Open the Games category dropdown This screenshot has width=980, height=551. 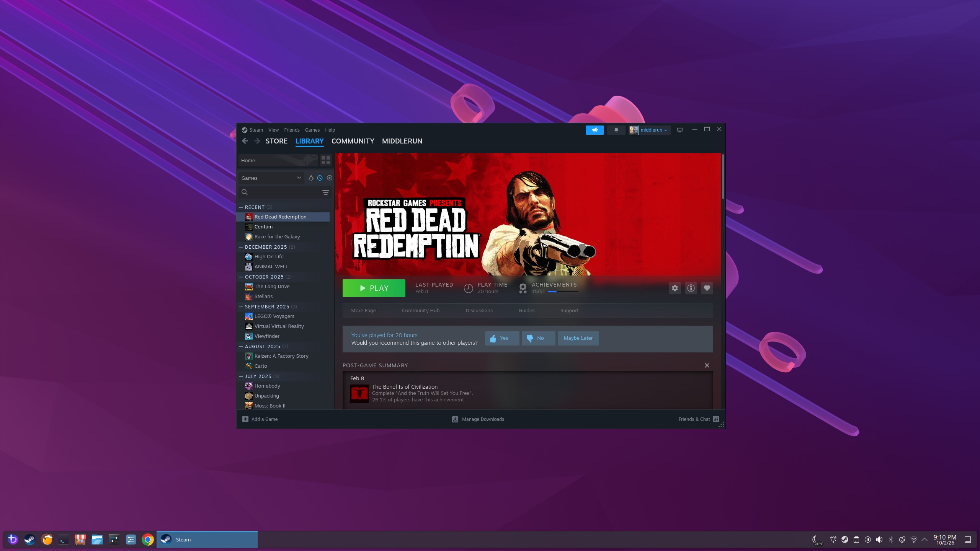tap(271, 178)
